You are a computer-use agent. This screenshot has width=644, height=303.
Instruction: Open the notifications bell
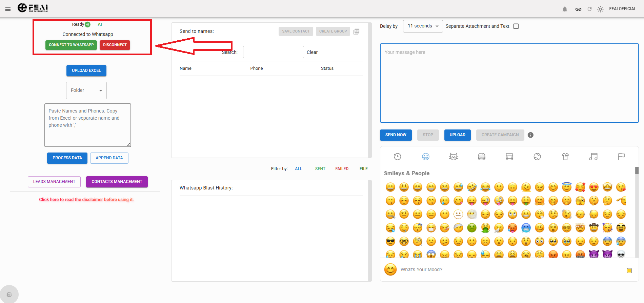[565, 9]
